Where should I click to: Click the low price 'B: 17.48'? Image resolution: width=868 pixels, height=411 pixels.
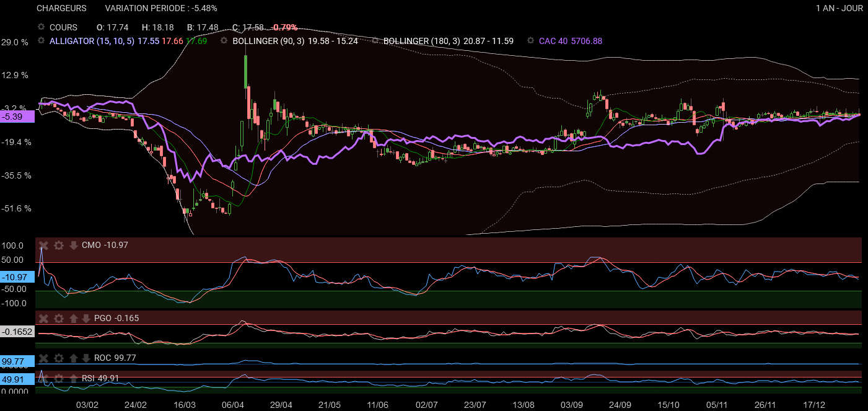click(x=203, y=27)
